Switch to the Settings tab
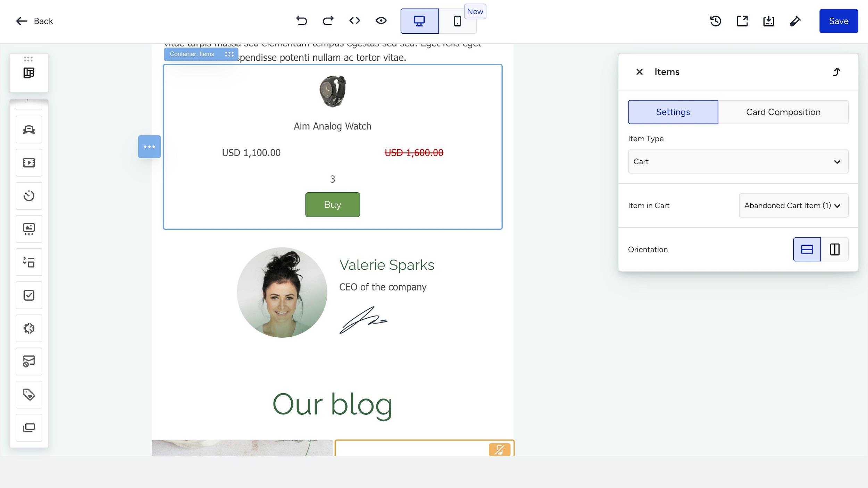 point(673,112)
